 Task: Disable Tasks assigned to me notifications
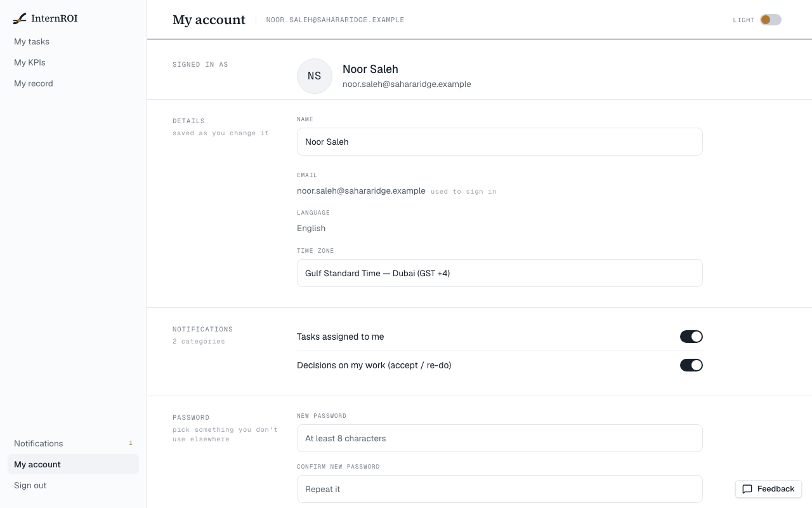(691, 337)
